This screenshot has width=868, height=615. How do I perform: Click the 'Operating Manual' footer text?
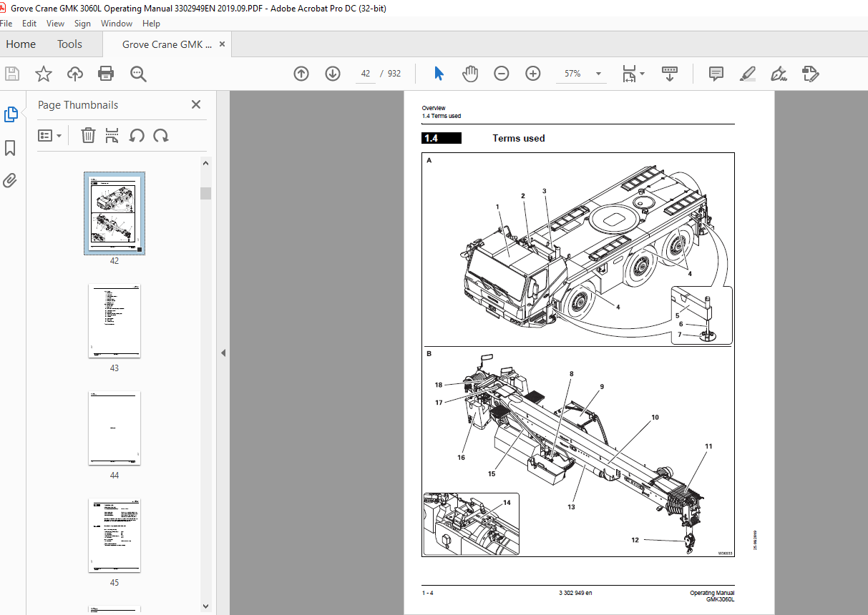click(712, 593)
